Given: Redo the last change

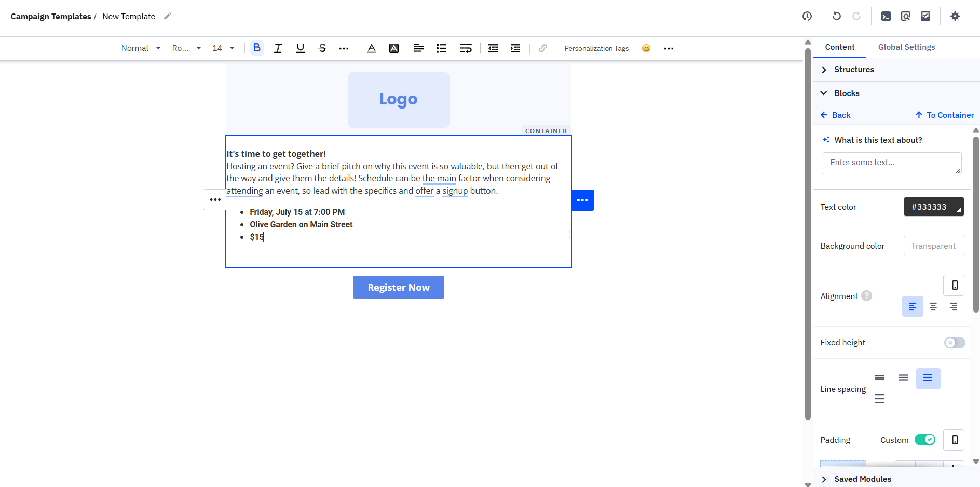Looking at the screenshot, I should pos(856,16).
